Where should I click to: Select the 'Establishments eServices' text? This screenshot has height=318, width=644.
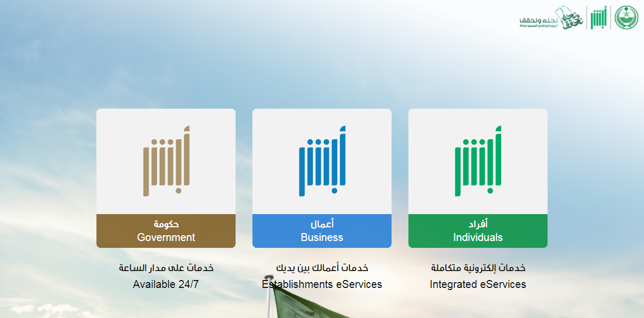322,284
